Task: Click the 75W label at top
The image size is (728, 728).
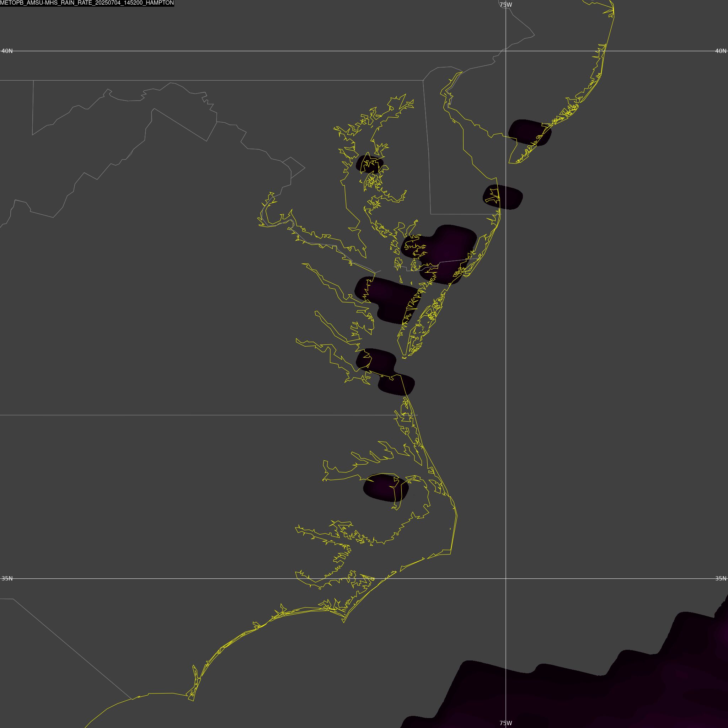Action: [506, 5]
